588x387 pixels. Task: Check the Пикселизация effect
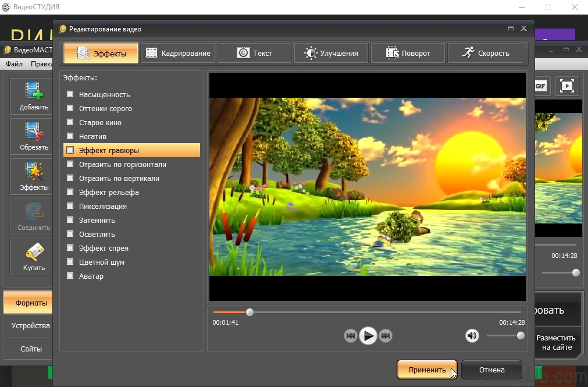point(70,205)
